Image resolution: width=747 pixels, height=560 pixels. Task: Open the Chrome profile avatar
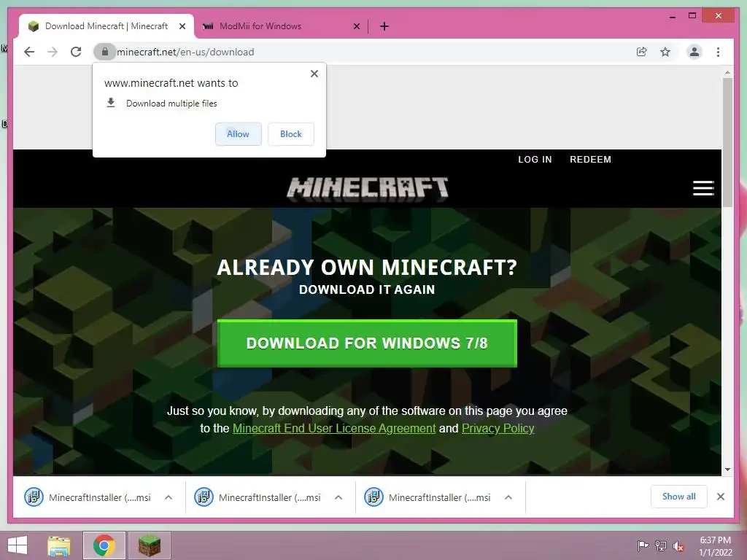694,52
